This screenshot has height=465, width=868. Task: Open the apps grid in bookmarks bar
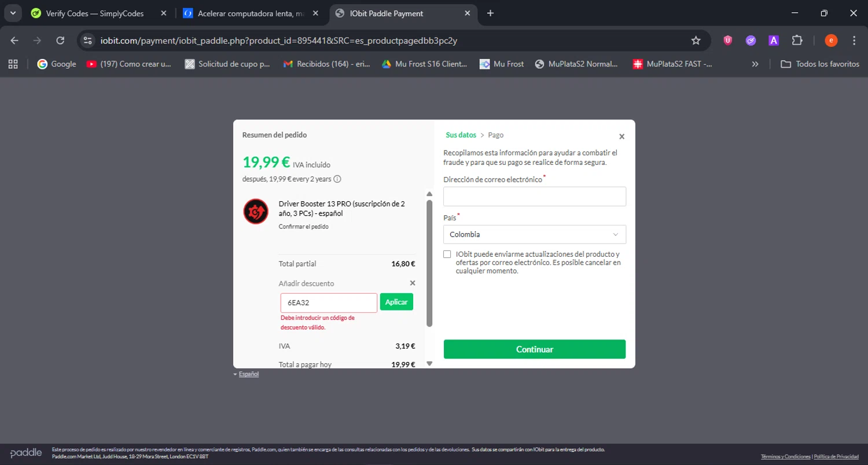[13, 64]
